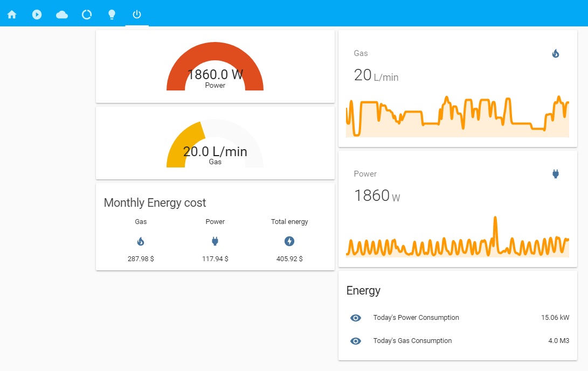Click the Monthly Energy cost card title

(155, 202)
